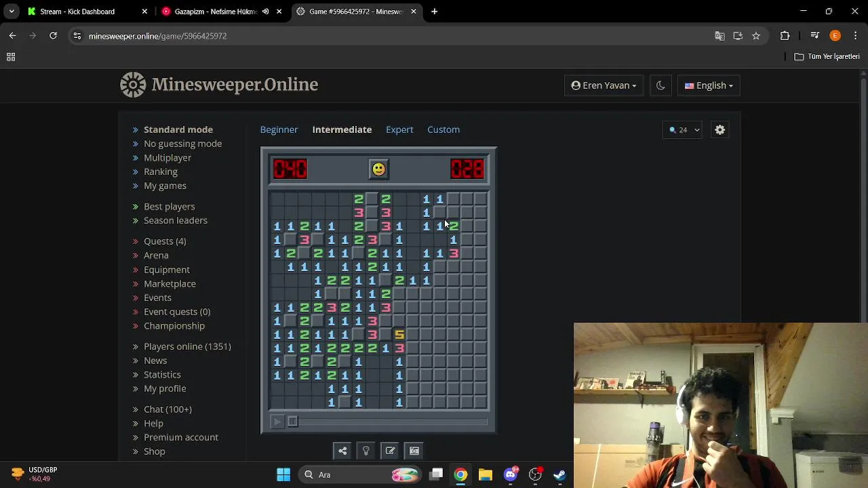
Task: Open Standard mode in sidebar
Action: (x=178, y=129)
